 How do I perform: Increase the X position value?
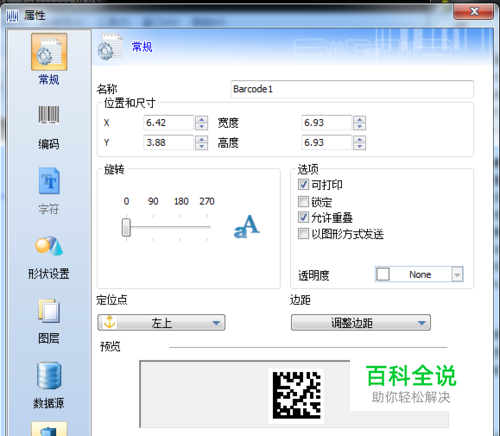click(x=202, y=119)
